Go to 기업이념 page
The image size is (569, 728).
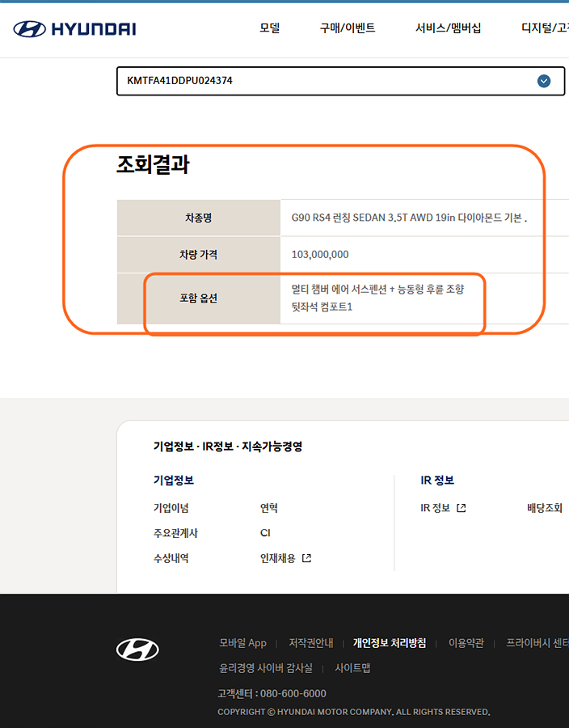(x=171, y=508)
